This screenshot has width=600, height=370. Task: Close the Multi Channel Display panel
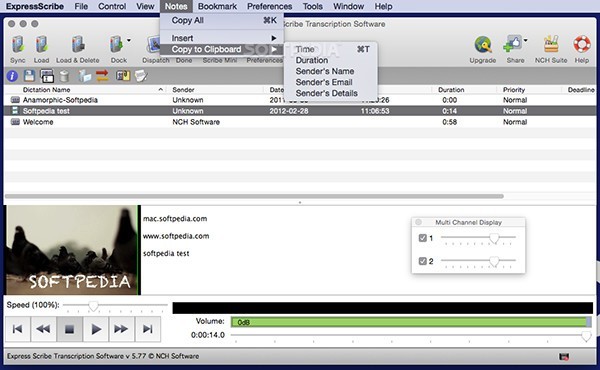pos(418,222)
